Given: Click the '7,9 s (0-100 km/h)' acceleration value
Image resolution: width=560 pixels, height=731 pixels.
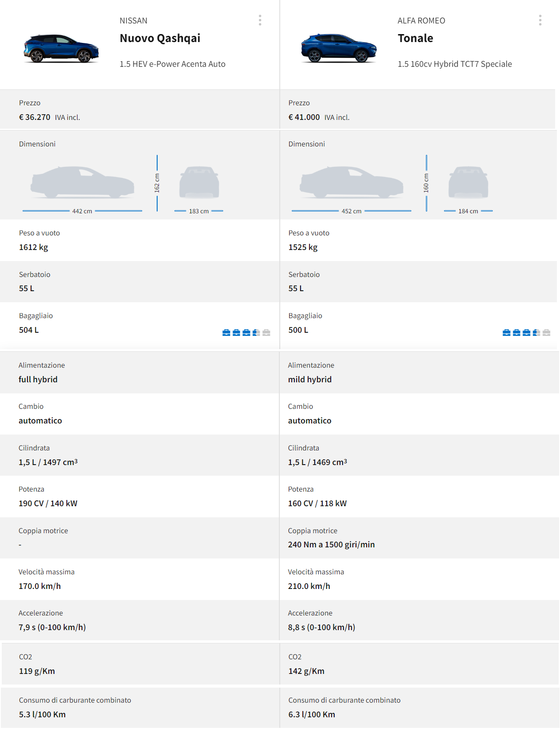Looking at the screenshot, I should tap(52, 627).
